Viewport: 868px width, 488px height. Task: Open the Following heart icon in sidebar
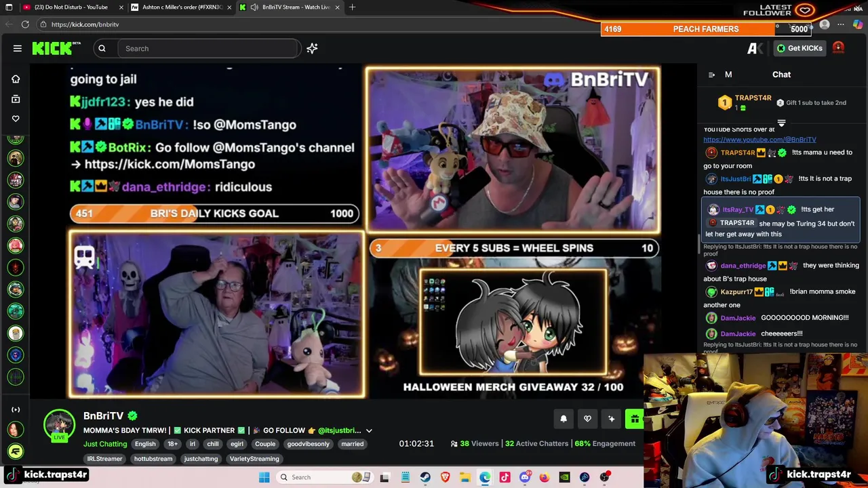[x=16, y=119]
